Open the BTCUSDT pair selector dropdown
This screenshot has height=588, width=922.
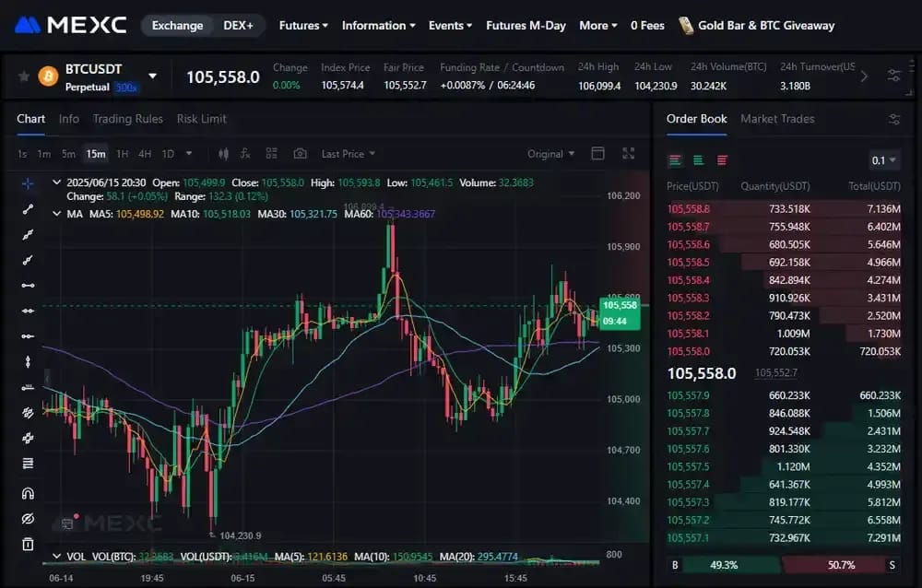[x=153, y=76]
